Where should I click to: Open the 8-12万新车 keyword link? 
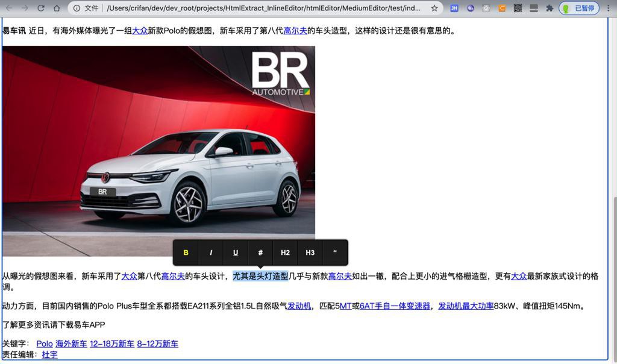[157, 344]
